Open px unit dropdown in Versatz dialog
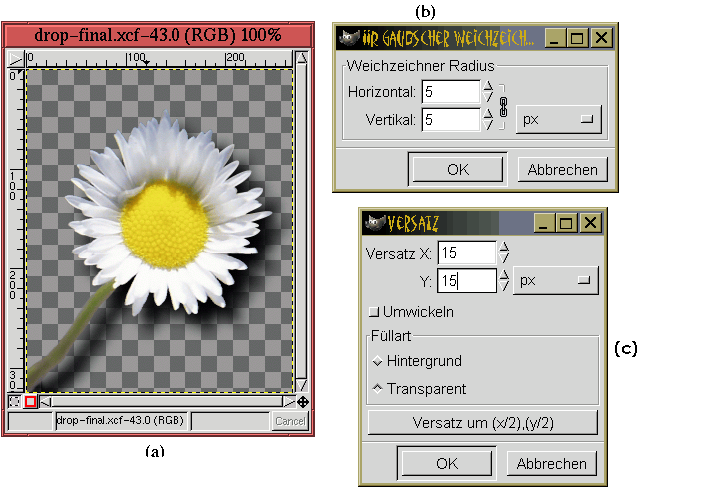Image resolution: width=711 pixels, height=500 pixels. pyautogui.click(x=555, y=281)
